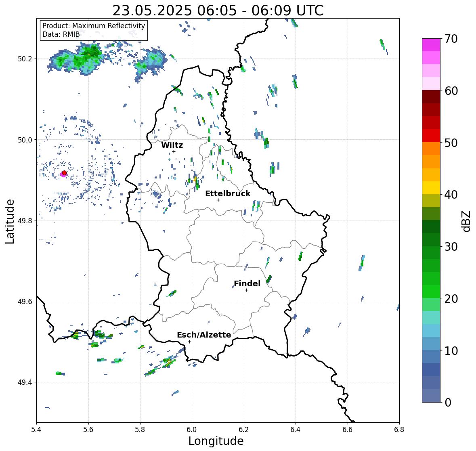The image size is (476, 451).
Task: Click the 5.6 longitude tick label
Action: pos(88,430)
